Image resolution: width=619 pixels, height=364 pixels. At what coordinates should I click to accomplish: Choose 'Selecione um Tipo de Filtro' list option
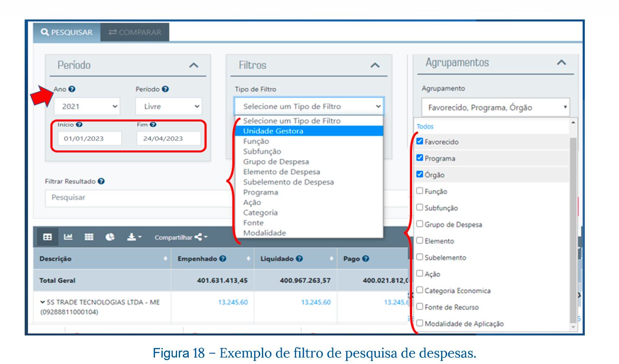(x=309, y=121)
